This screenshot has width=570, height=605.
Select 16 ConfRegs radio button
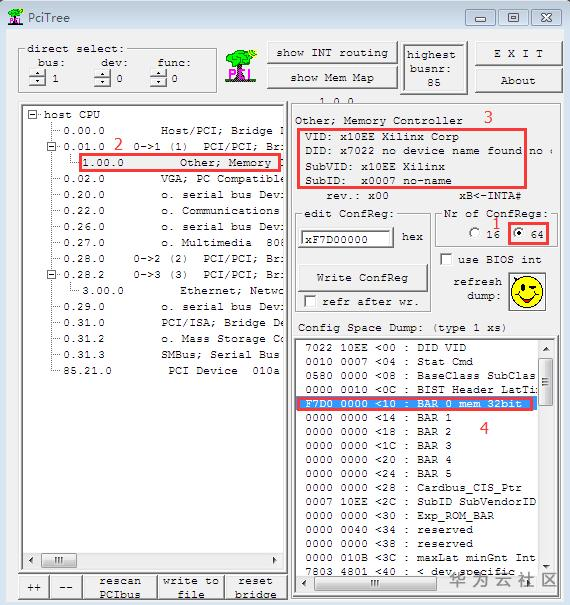coord(474,233)
